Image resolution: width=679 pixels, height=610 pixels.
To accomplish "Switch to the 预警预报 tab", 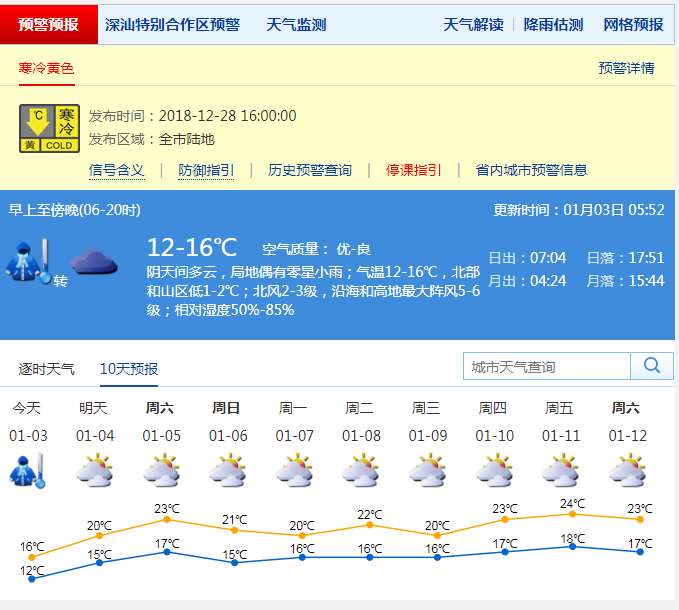I will (50, 25).
